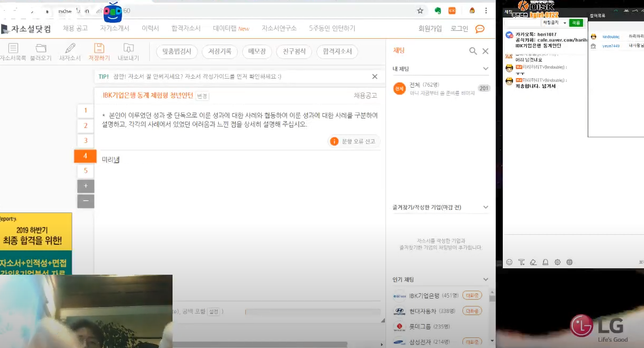Open the Chrome three-dot menu
Screen dimensions: 644x348
click(x=486, y=11)
